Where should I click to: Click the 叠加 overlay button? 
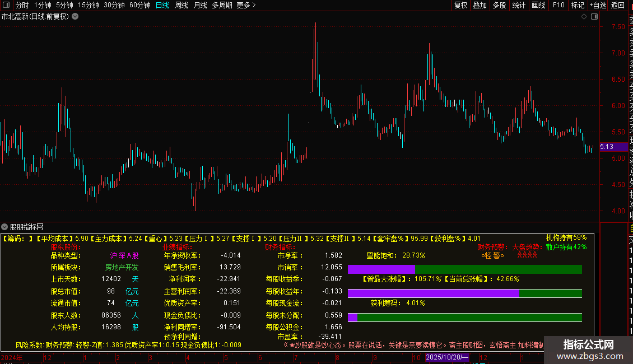pos(480,5)
